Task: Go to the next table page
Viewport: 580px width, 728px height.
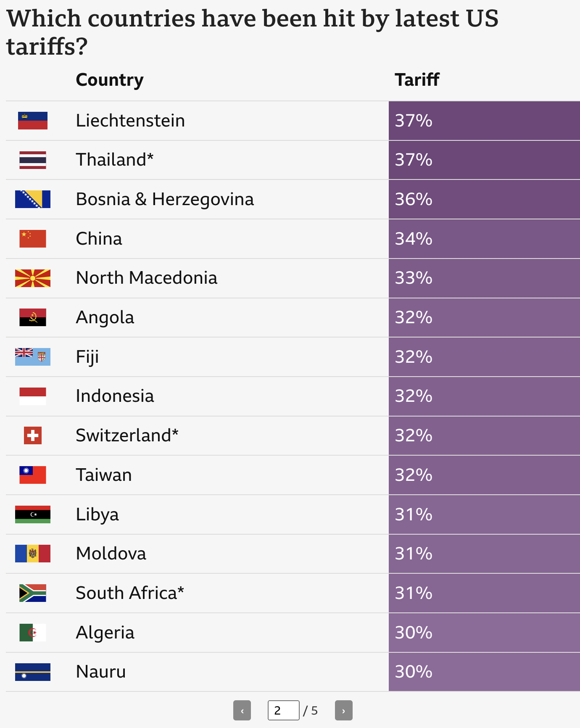Action: [x=343, y=710]
